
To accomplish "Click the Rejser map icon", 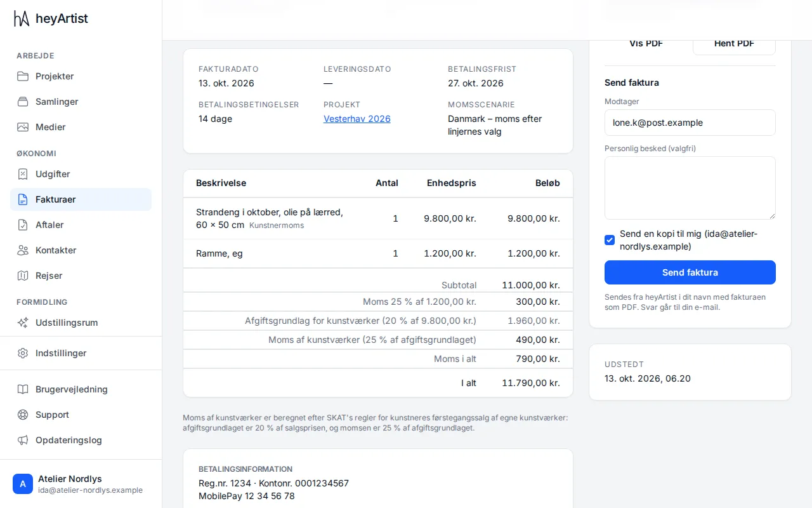I will (x=23, y=276).
